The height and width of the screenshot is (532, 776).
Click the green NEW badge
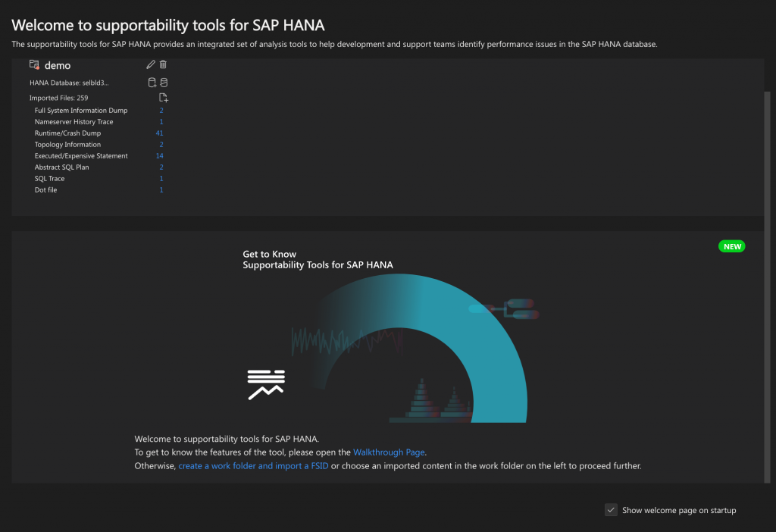(731, 246)
